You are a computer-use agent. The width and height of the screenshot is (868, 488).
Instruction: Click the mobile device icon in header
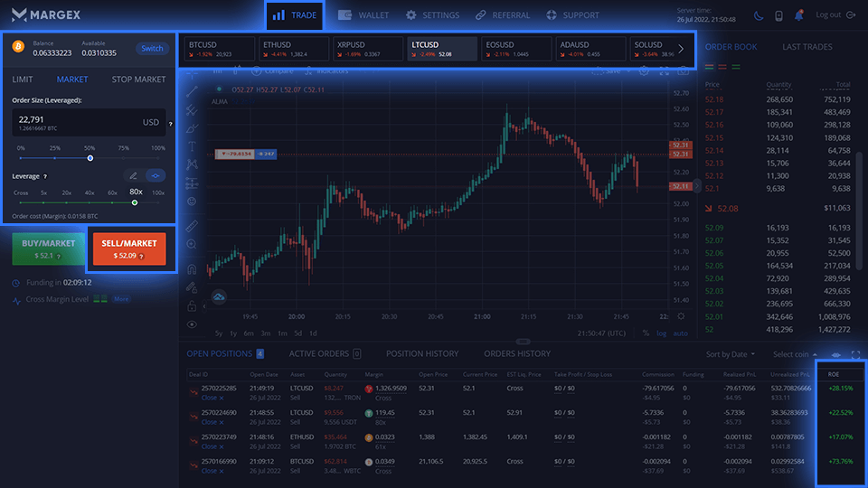point(778,15)
